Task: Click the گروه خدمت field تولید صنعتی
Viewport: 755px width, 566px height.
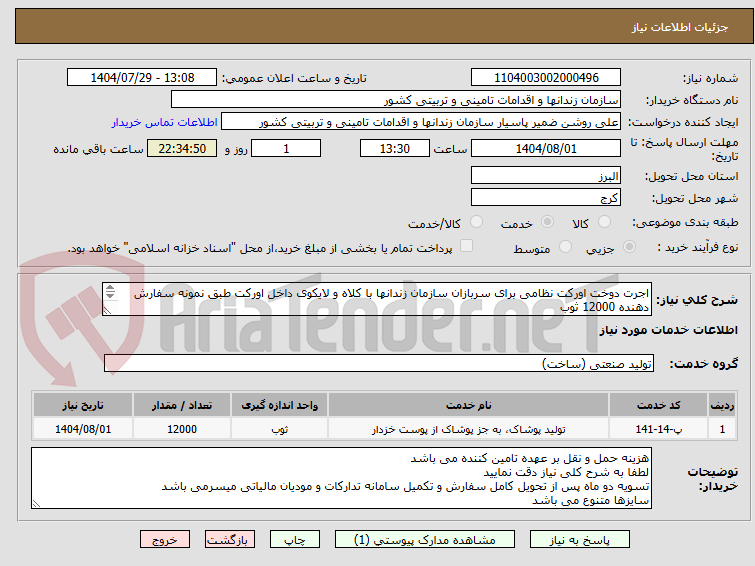Action: point(379,363)
